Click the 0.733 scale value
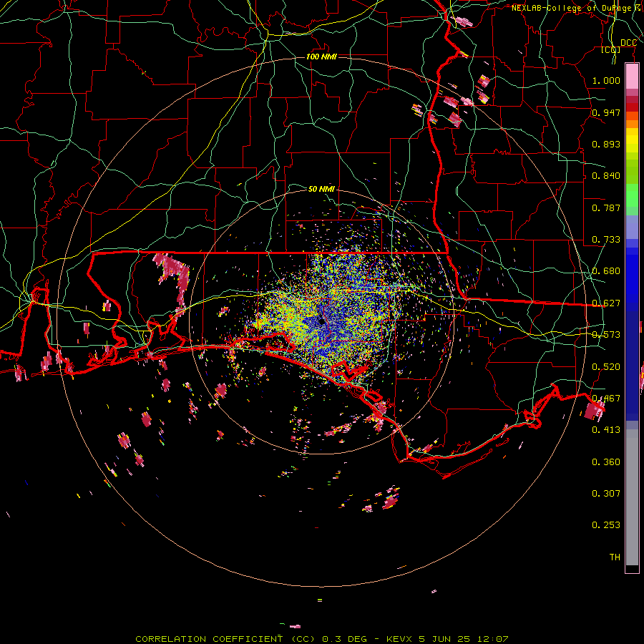This screenshot has width=644, height=644. point(606,240)
